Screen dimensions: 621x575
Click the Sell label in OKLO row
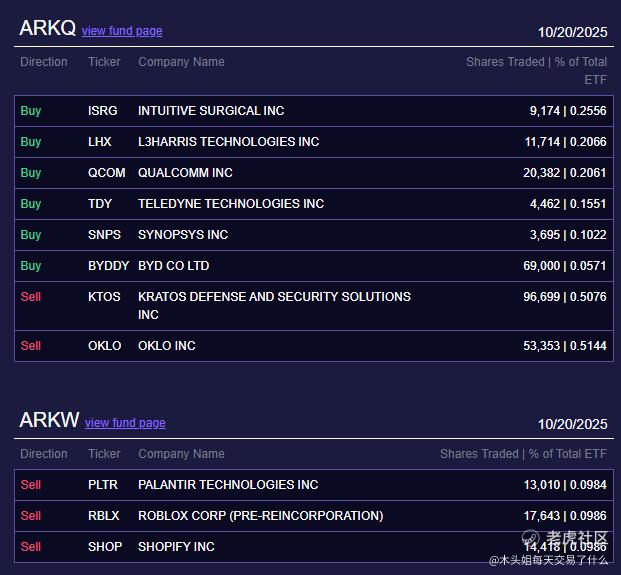[31, 346]
